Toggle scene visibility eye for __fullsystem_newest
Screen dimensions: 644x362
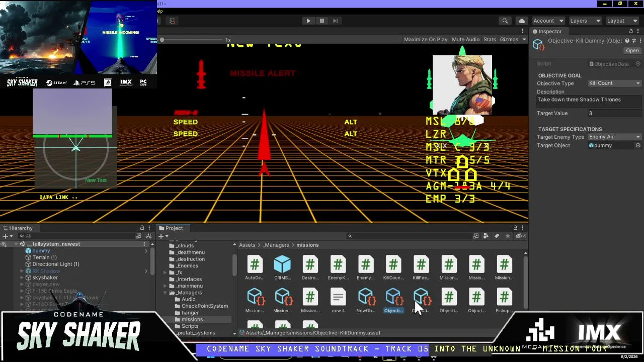(4, 244)
